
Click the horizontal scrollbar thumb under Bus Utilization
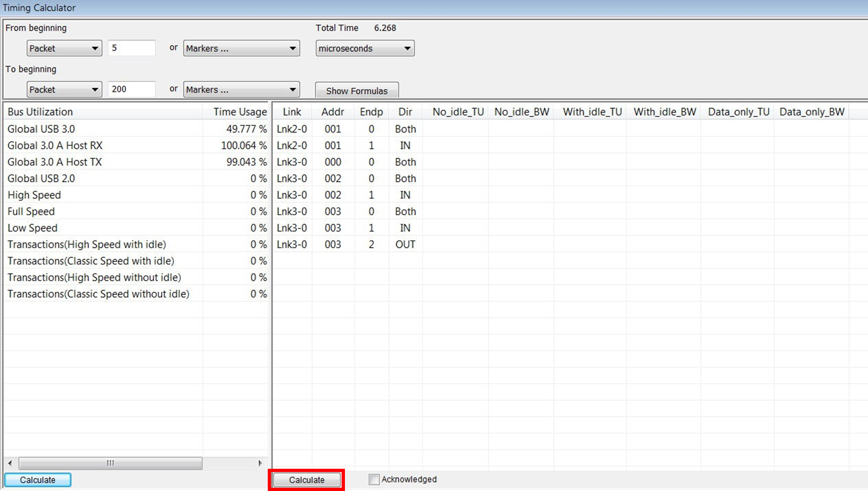click(x=110, y=463)
